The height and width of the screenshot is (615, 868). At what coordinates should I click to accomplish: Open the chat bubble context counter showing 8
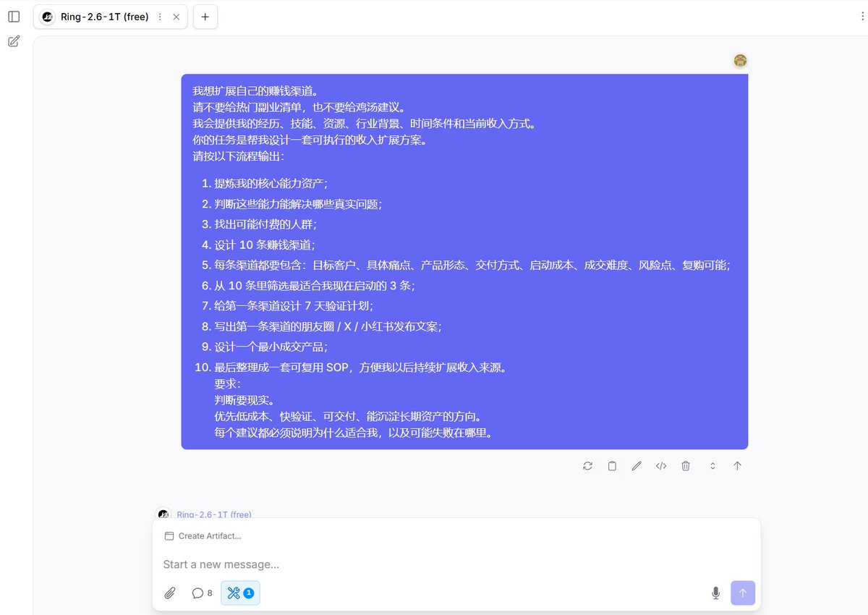202,593
